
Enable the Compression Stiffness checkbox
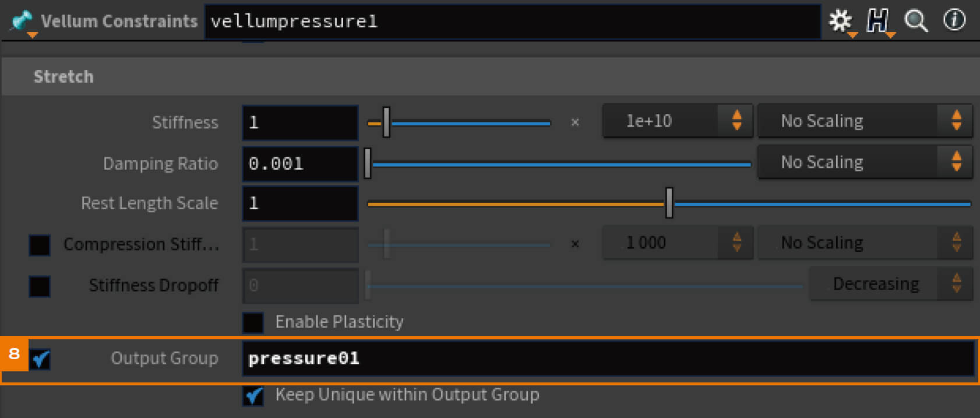point(40,245)
